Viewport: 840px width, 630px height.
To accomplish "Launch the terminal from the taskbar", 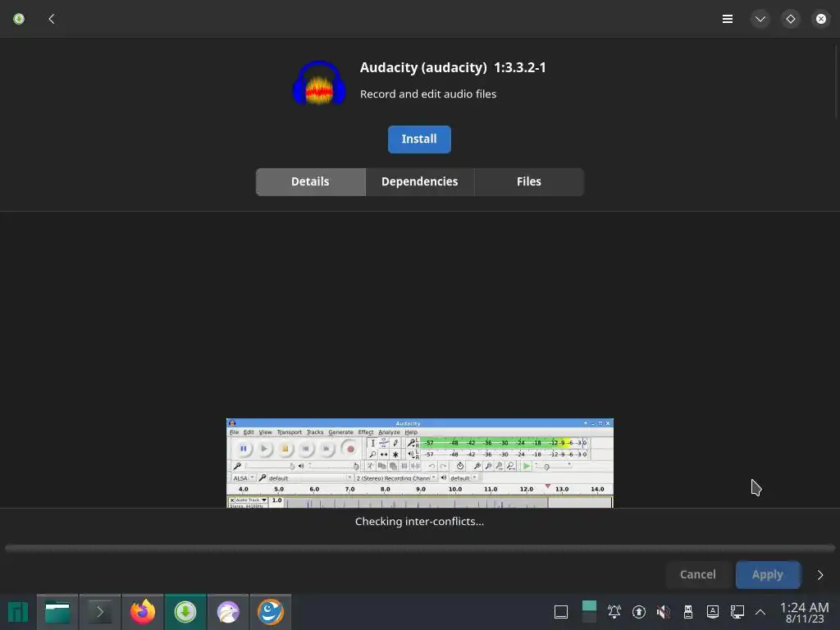I will click(x=99, y=612).
